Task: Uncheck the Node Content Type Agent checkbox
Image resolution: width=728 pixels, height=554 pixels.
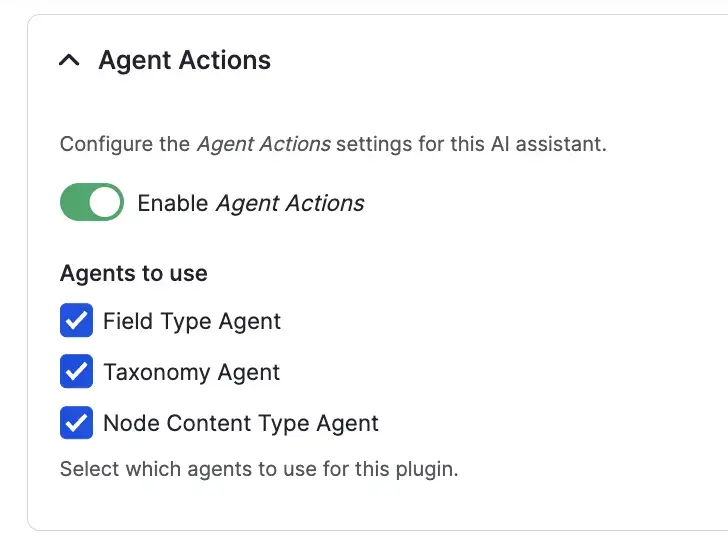Action: click(76, 423)
